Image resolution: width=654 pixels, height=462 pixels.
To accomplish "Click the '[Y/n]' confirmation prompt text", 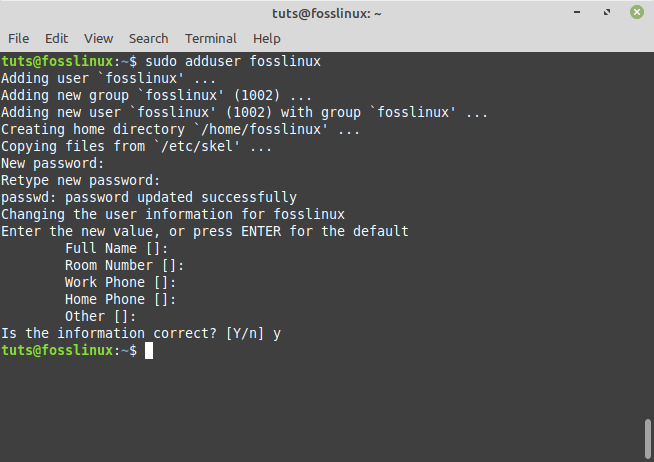I will tap(245, 333).
